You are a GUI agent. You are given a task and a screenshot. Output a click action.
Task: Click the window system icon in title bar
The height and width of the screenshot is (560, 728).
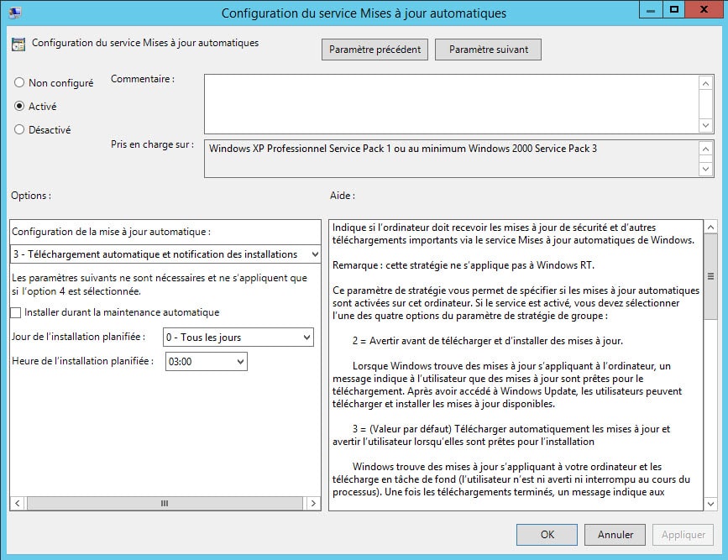pos(13,13)
